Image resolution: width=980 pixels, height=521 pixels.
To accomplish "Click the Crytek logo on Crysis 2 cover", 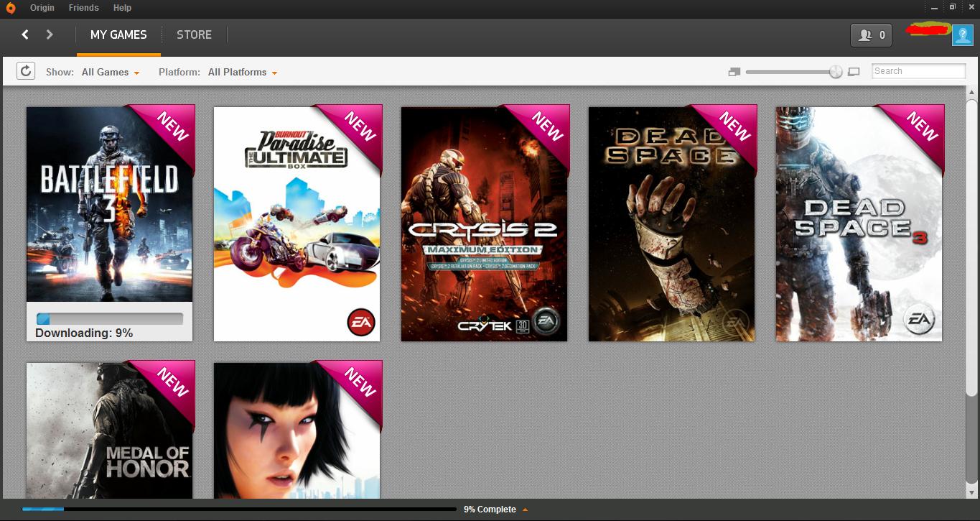I will (x=485, y=325).
